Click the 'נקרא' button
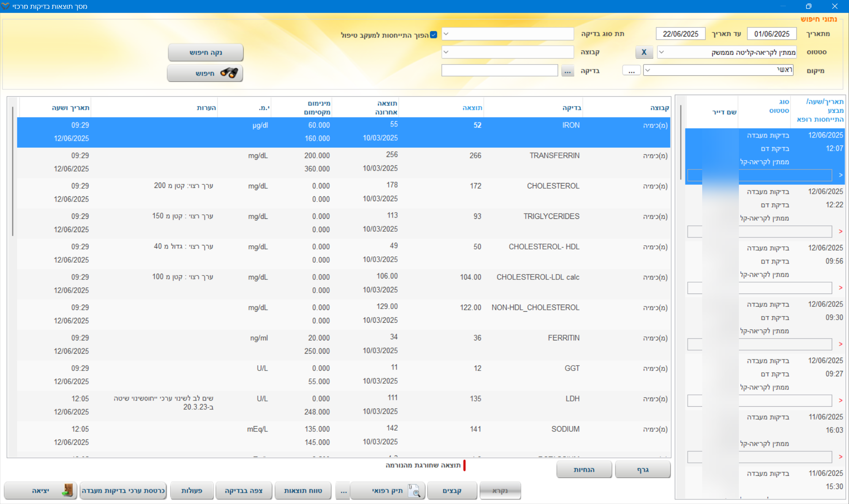This screenshot has width=849, height=504. 500,491
